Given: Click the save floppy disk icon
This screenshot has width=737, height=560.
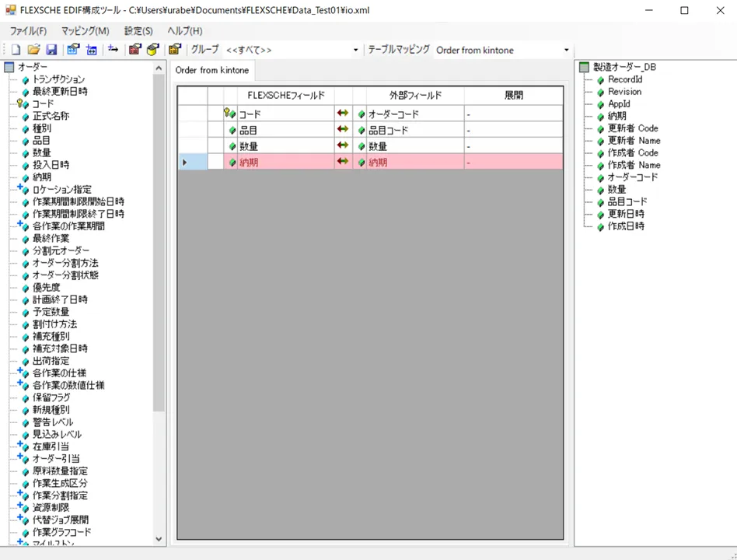Looking at the screenshot, I should point(51,50).
